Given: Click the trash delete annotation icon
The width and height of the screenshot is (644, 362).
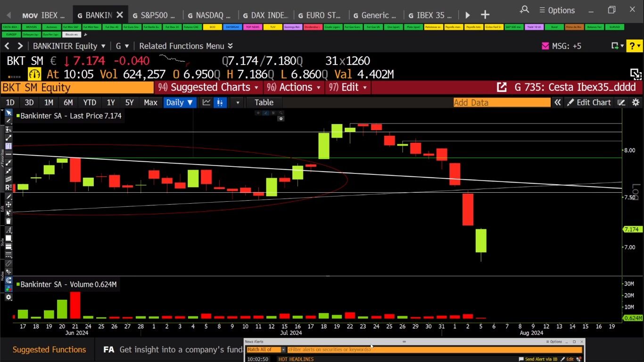Looking at the screenshot, I should [x=8, y=221].
